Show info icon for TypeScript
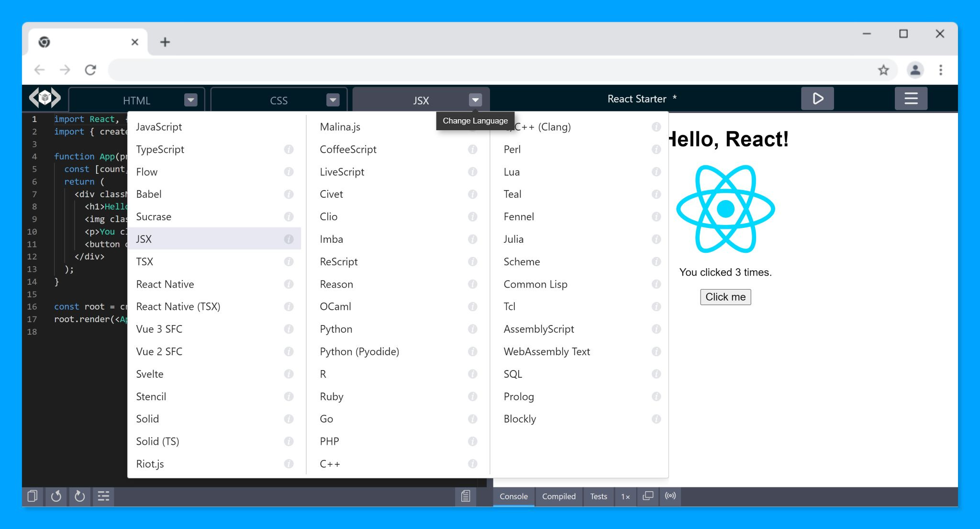 click(x=289, y=149)
